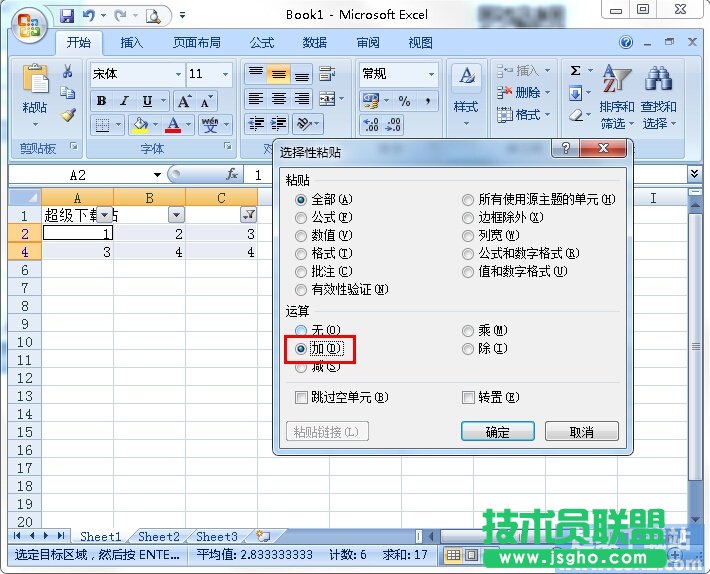Select the 数值 (Values) paste option
710x574 pixels.
(x=302, y=235)
